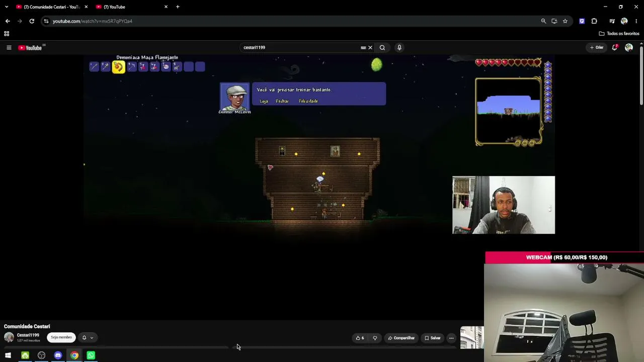Click the page vertical scrollbar
This screenshot has height=362, width=644.
(641, 75)
